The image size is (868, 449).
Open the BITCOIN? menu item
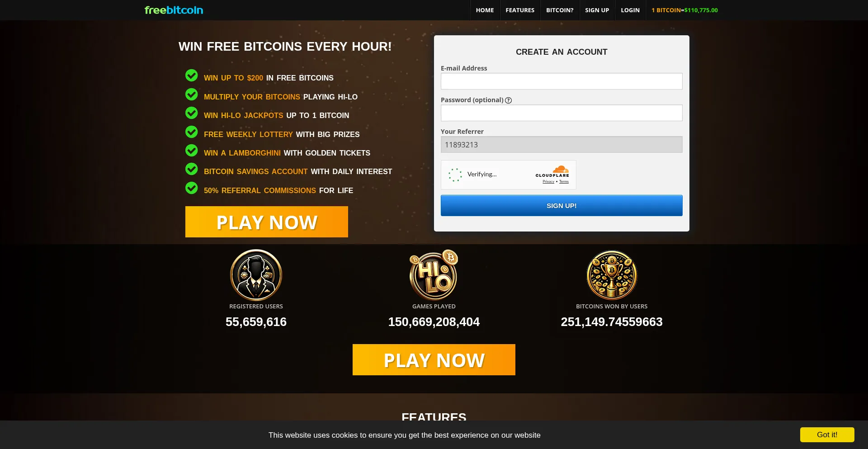pyautogui.click(x=560, y=10)
